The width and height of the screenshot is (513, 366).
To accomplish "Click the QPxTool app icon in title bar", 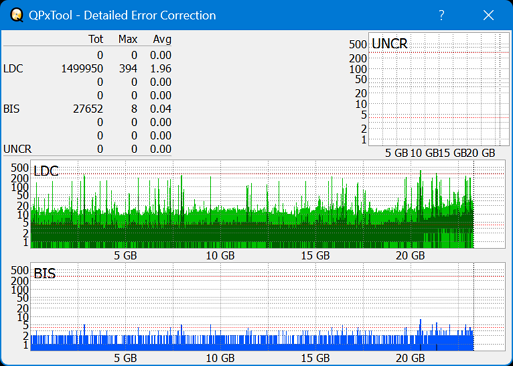I will pos(16,15).
